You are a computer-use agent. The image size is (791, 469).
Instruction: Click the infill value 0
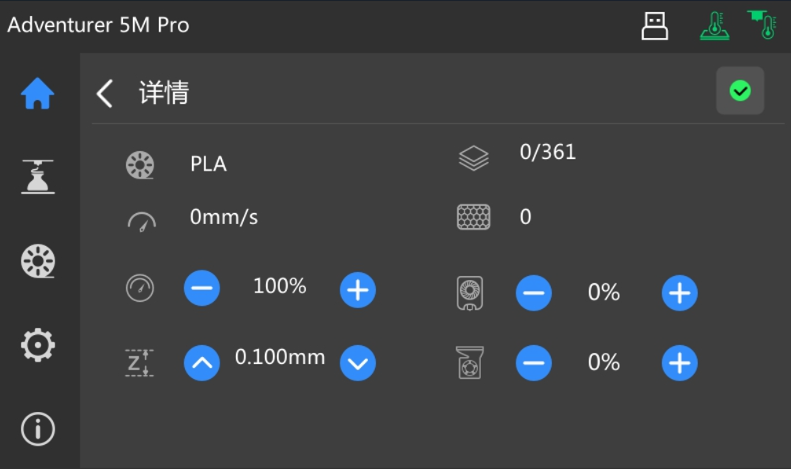tap(526, 217)
